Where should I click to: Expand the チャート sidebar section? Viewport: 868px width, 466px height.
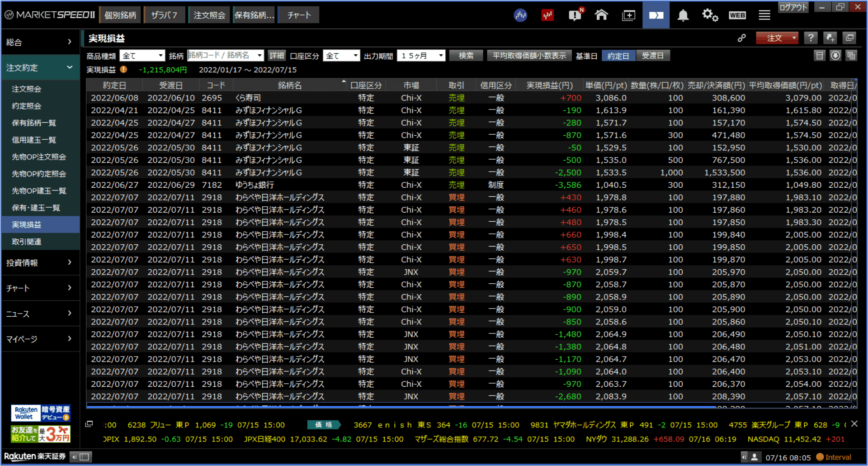click(x=40, y=288)
